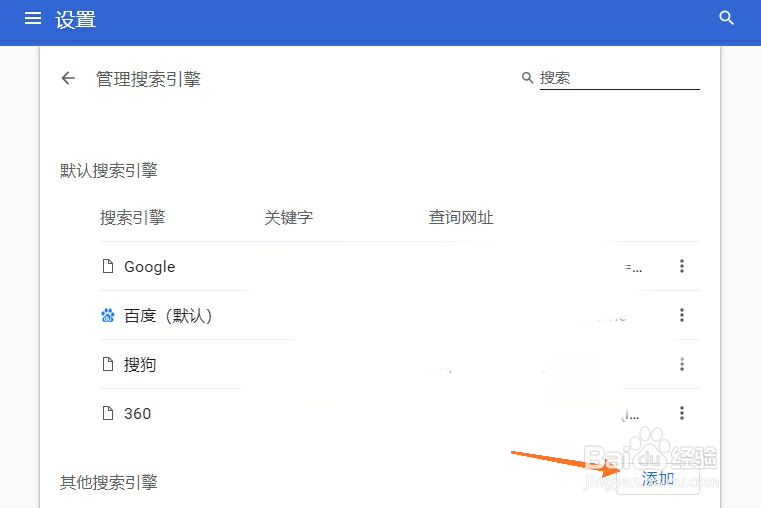Open more actions menu for Google
Viewport: 761px width, 508px height.
coord(682,266)
